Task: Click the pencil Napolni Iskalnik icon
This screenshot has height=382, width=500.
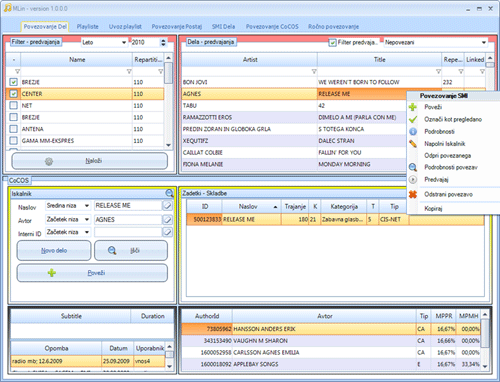Action: coord(413,144)
